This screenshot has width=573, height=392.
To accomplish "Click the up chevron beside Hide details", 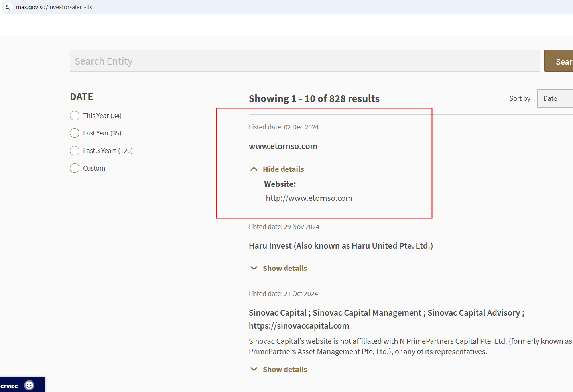I will (x=254, y=169).
